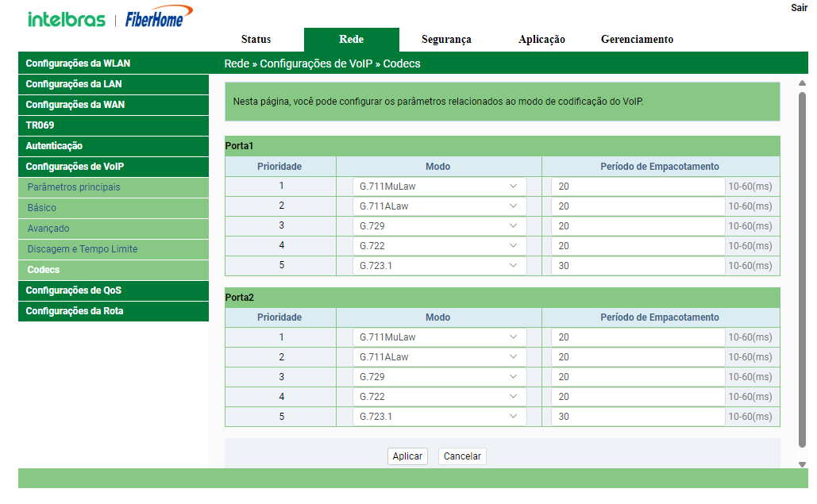
Task: Open Porta2 priority 2 G.711ALaw dropdown
Action: (439, 357)
